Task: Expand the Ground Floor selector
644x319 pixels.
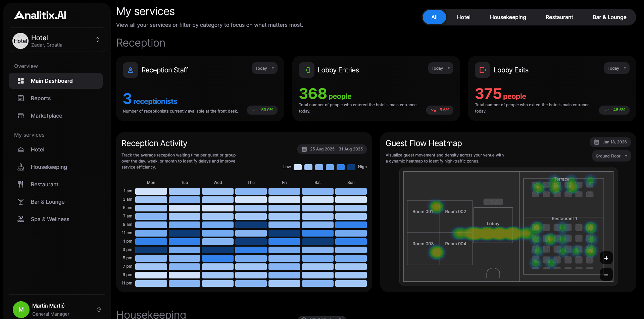Action: [611, 156]
